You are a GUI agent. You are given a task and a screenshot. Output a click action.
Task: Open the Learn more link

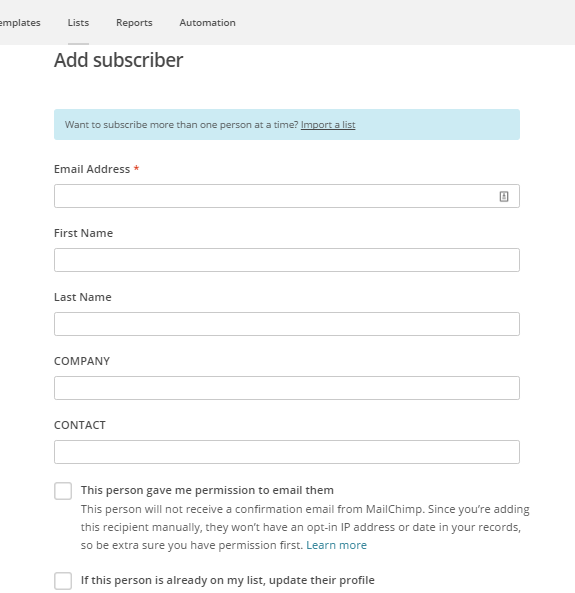pyautogui.click(x=336, y=545)
